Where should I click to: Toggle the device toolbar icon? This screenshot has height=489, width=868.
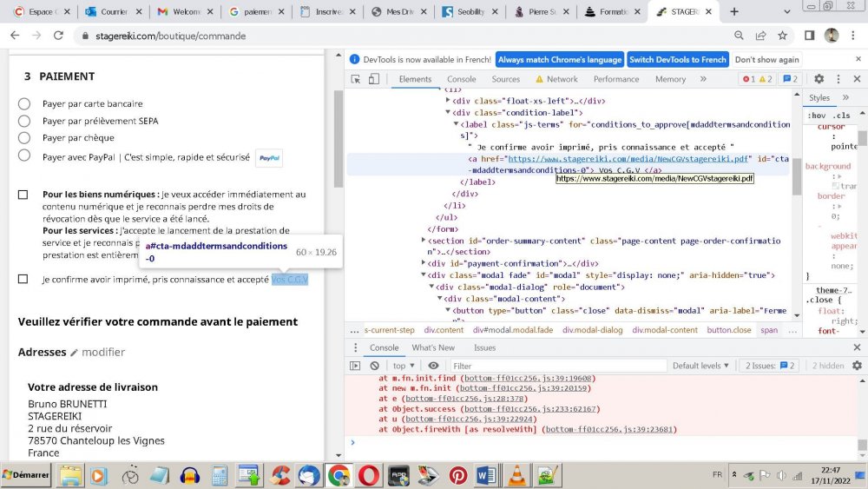[x=374, y=79]
